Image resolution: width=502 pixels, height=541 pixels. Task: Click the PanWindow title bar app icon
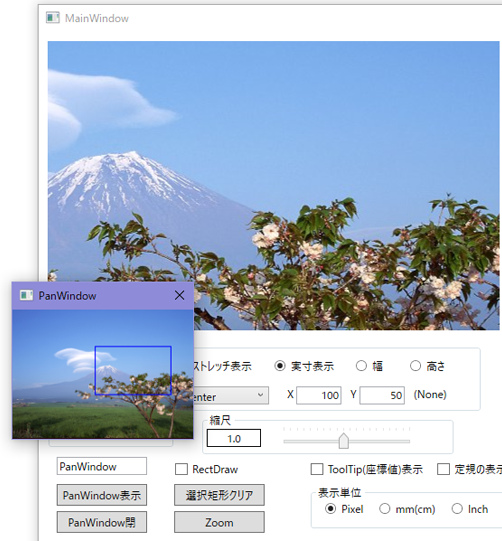[x=26, y=295]
